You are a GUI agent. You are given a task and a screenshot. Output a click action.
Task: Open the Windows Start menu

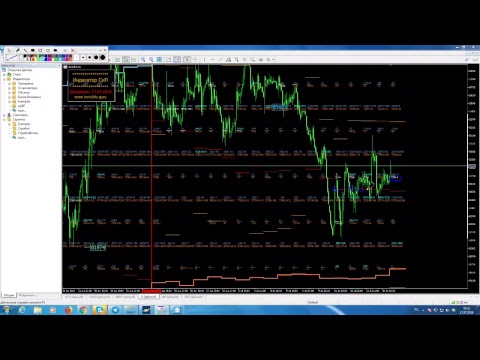click(6, 310)
